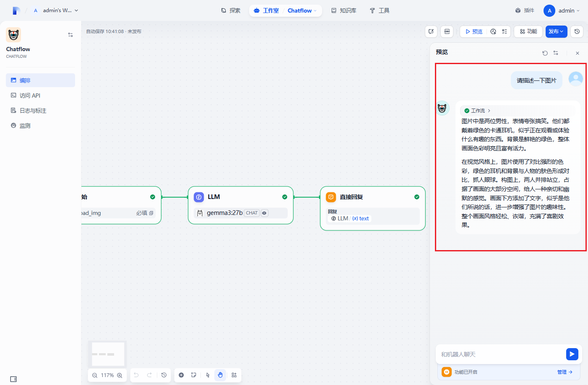
Task: Switch to the 知识库 tab
Action: click(x=343, y=10)
